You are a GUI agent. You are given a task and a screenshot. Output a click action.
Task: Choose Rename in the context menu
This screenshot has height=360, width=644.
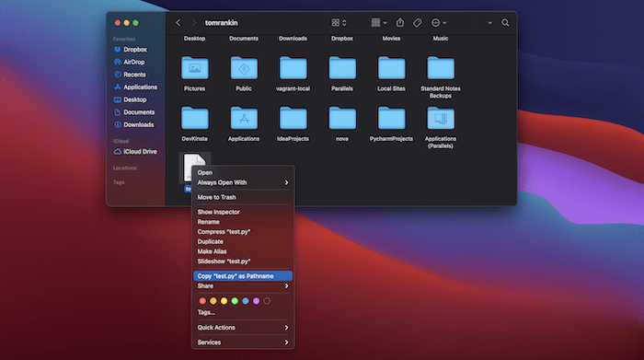pos(243,222)
